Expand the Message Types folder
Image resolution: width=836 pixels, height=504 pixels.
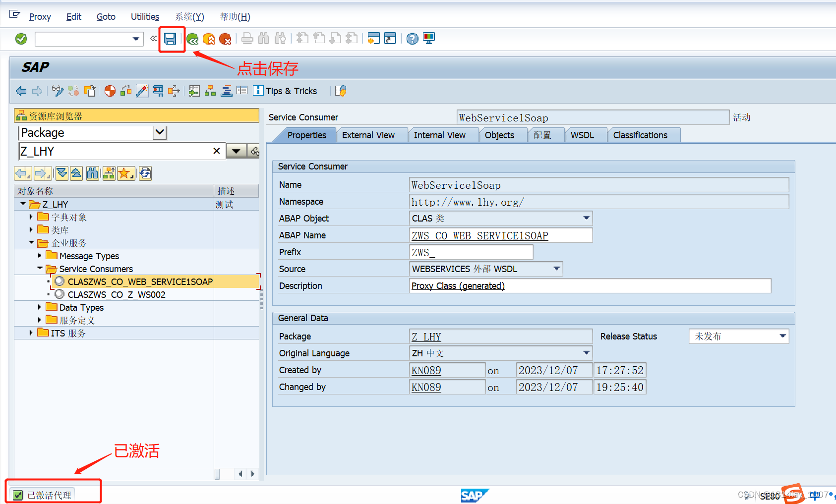pos(39,255)
